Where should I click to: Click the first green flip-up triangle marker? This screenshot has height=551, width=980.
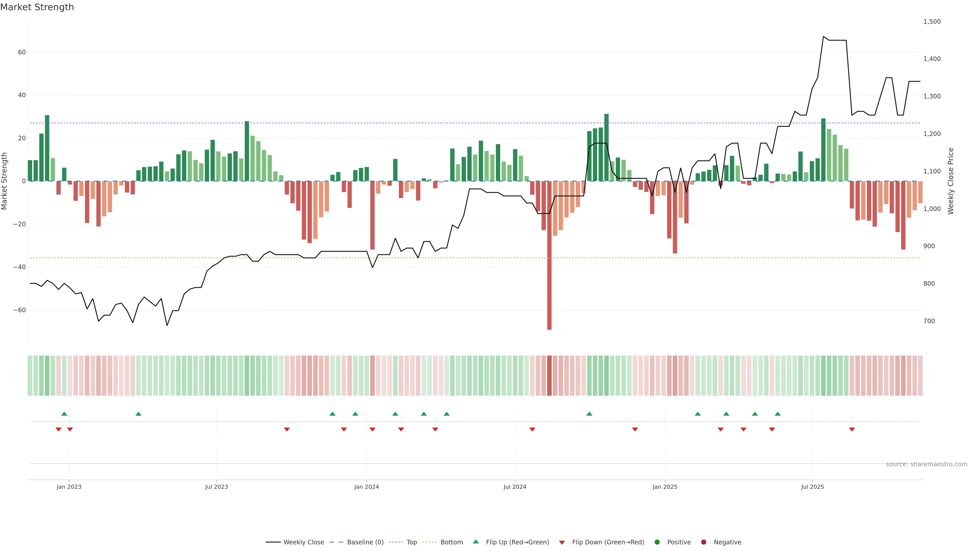[64, 414]
